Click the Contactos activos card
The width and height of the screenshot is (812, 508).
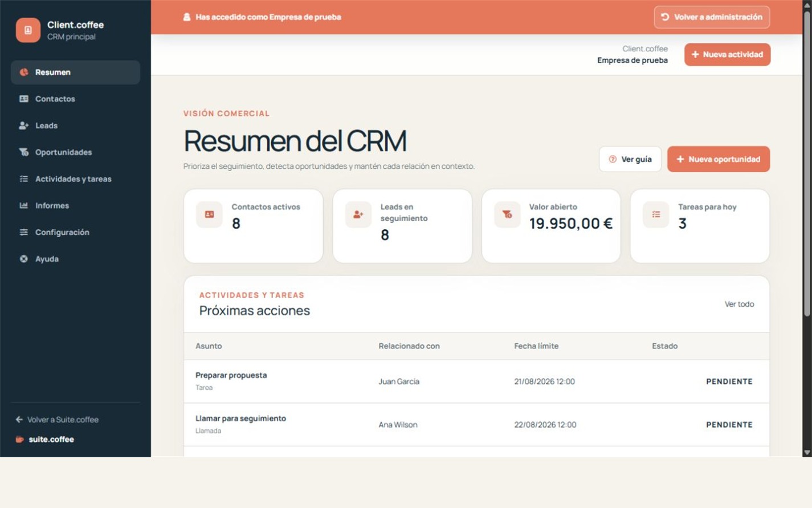[254, 226]
